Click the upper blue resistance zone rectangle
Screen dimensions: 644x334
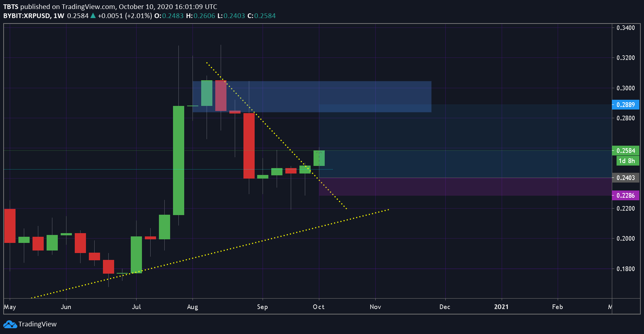tap(312, 97)
